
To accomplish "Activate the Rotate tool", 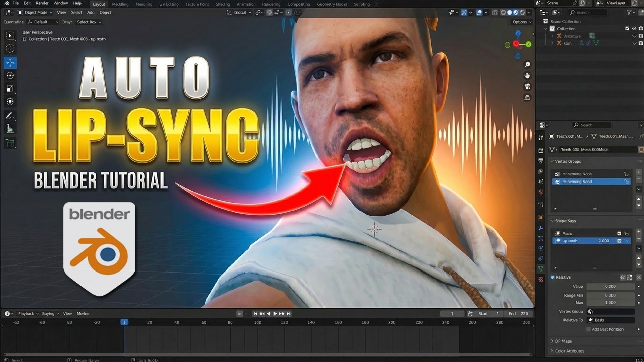I will click(x=10, y=75).
